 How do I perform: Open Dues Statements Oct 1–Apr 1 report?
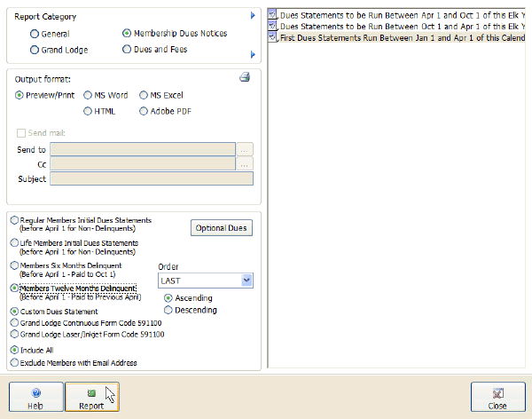click(399, 28)
